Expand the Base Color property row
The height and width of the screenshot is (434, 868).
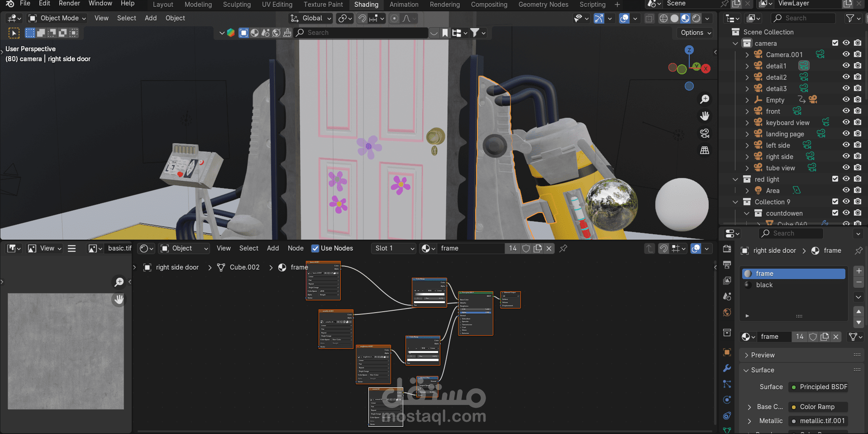click(749, 407)
